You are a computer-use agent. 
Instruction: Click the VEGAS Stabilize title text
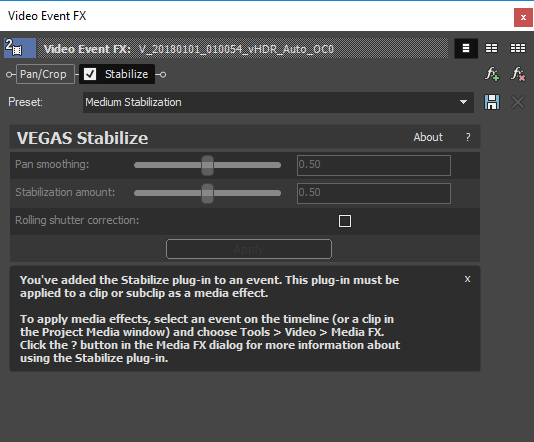pyautogui.click(x=82, y=138)
